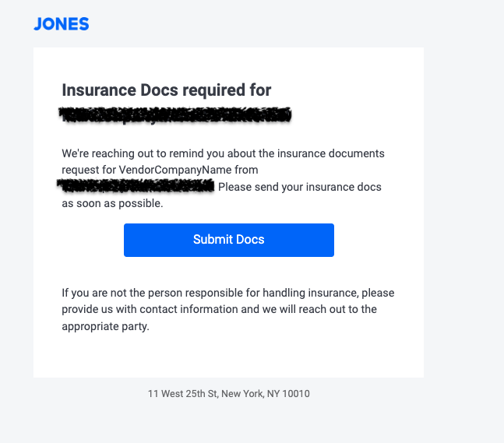The height and width of the screenshot is (443, 504).
Task: Click the redacted name below the heading
Action: 176,115
